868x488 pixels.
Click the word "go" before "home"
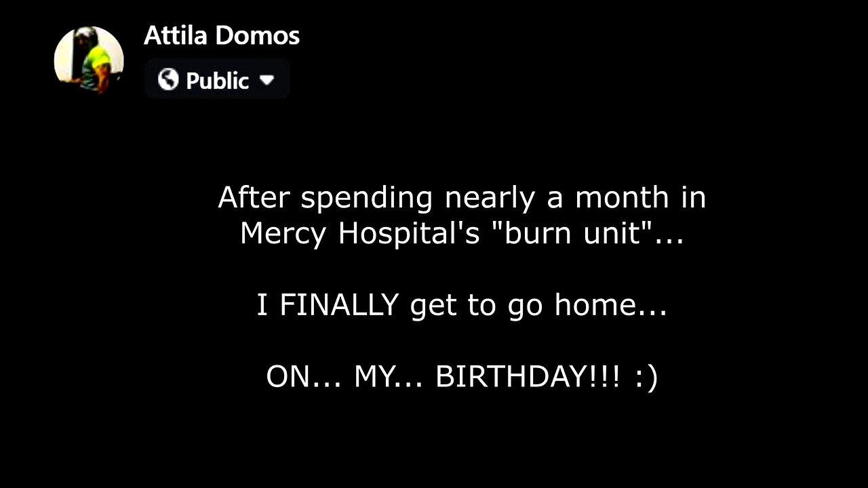click(x=524, y=306)
